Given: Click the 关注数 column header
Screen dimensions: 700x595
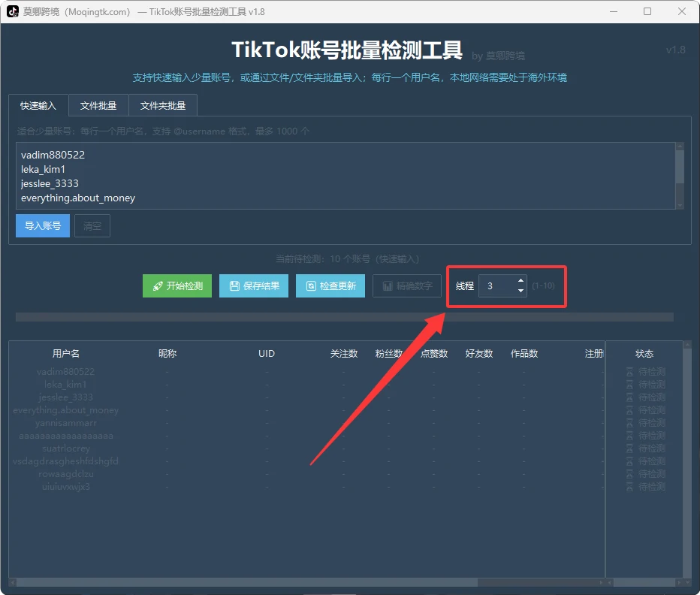Looking at the screenshot, I should tap(344, 353).
